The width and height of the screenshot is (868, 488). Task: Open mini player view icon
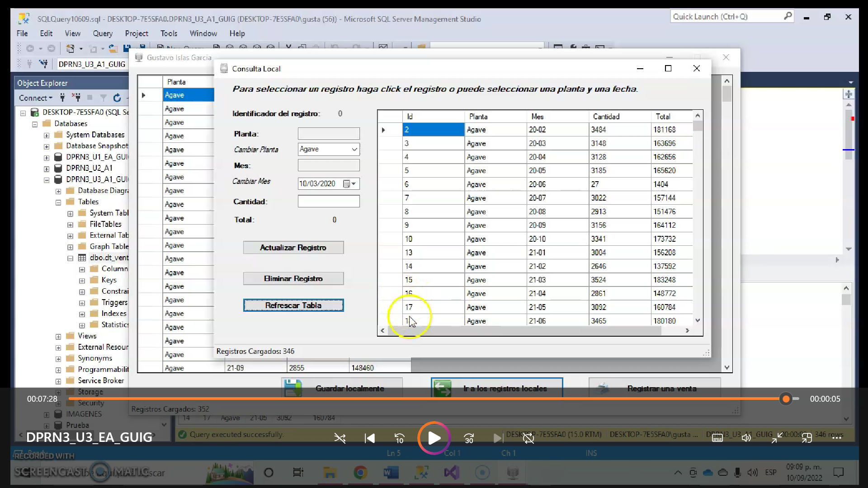[807, 437]
